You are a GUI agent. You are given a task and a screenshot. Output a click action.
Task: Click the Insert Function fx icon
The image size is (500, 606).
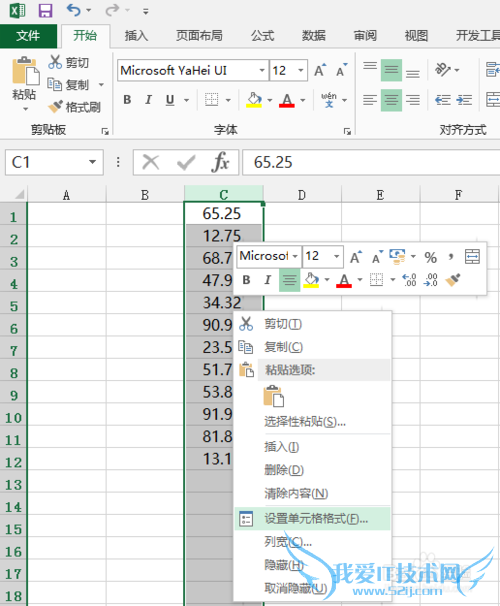[x=220, y=162]
